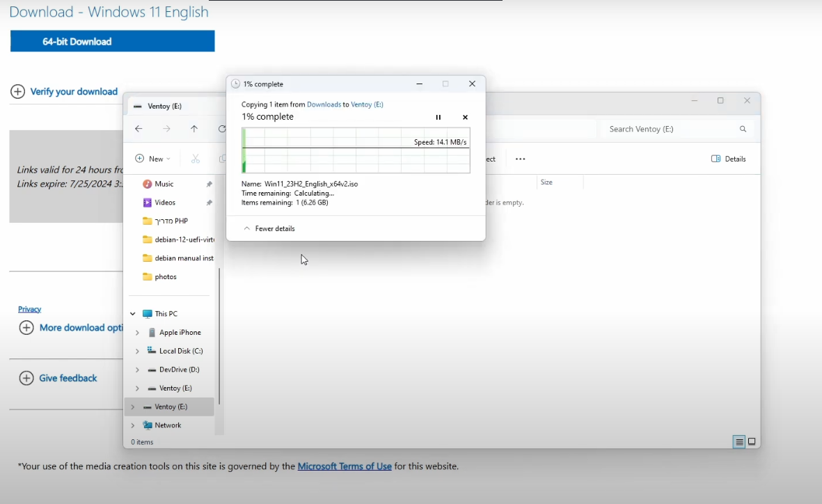Expand the Local Disk (C:) node
The width and height of the screenshot is (822, 504).
137,351
